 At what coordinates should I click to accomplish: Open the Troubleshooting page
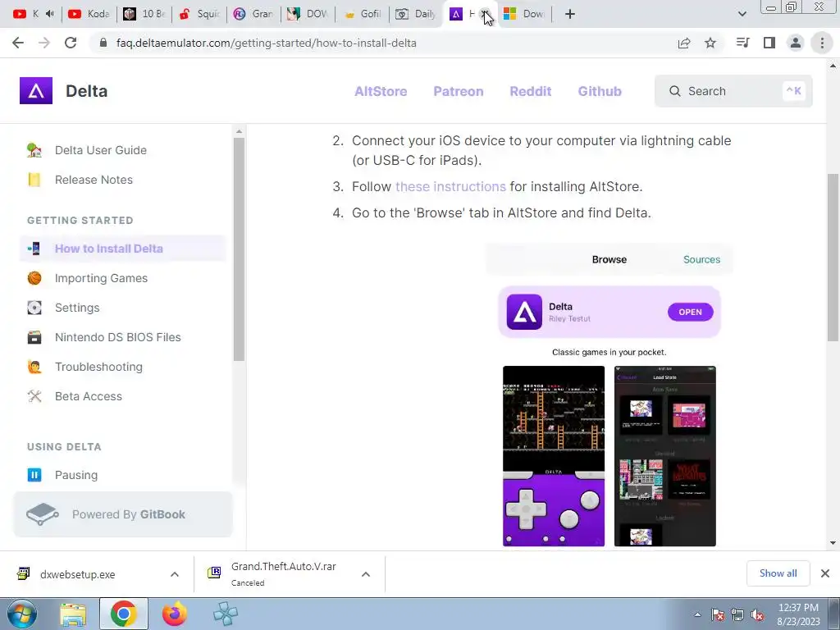coord(98,367)
